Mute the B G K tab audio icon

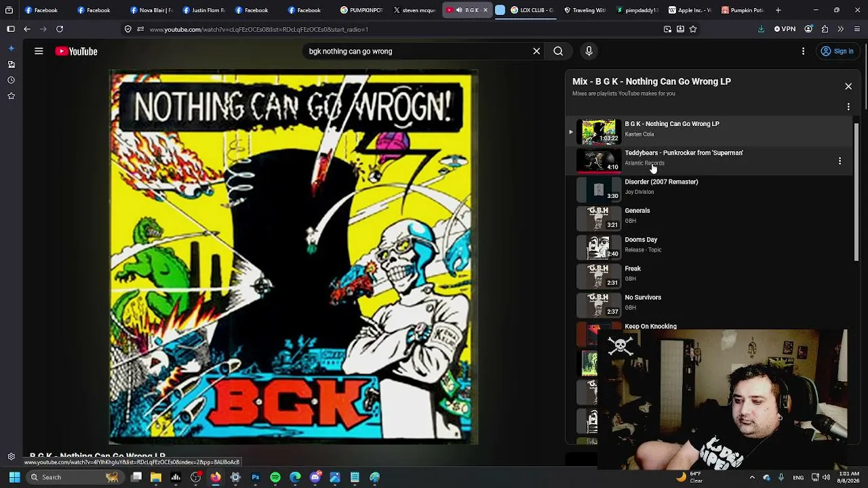[x=459, y=10]
